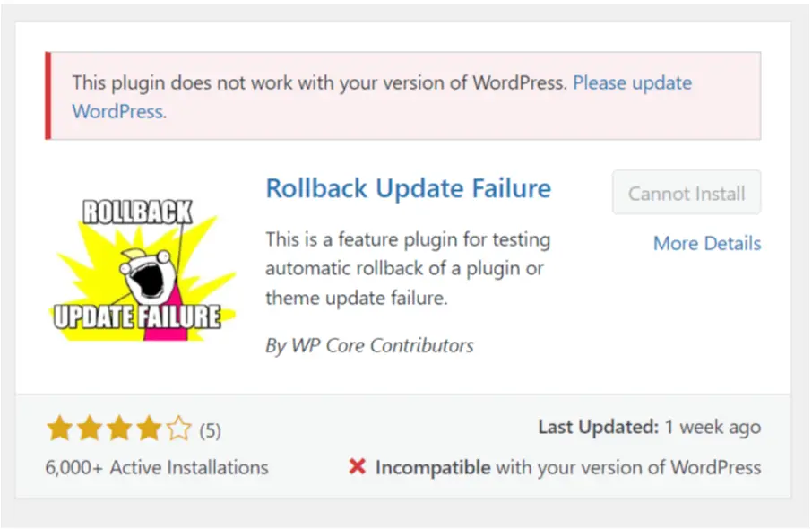Click the Last Updated label
Viewport: 812px width, 529px height.
[600, 428]
